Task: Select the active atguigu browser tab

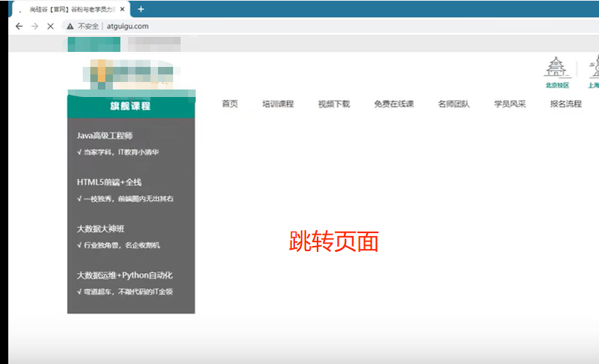Action: pos(71,9)
